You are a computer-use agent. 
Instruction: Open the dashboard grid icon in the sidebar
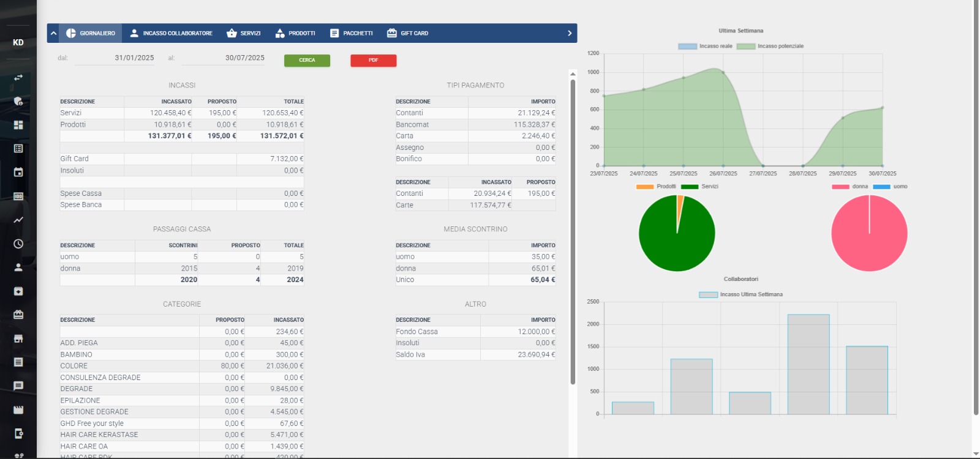click(x=18, y=125)
